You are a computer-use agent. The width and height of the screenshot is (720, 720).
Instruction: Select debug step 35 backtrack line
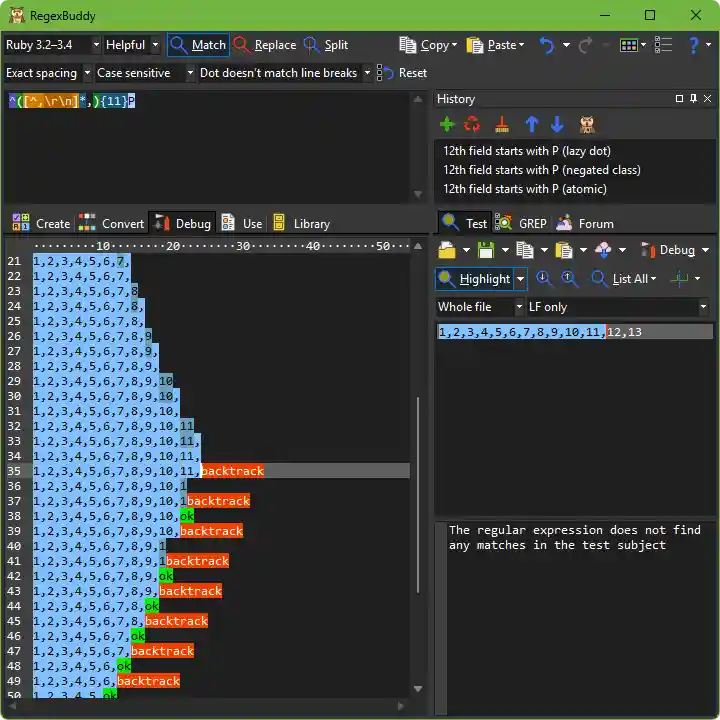220,471
